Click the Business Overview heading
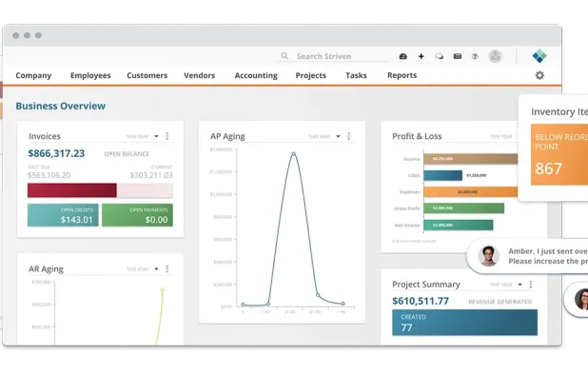This screenshot has width=588, height=375. coord(60,107)
